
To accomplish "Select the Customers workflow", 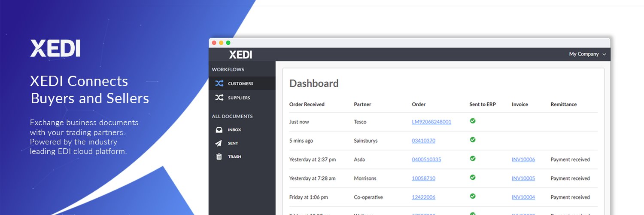I will point(242,83).
